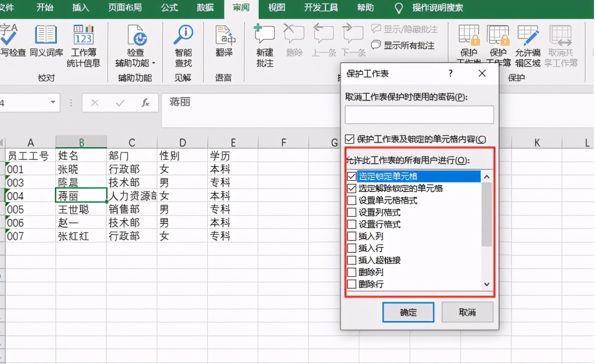Uncheck 选定解除锁定的单元格 option

click(352, 188)
